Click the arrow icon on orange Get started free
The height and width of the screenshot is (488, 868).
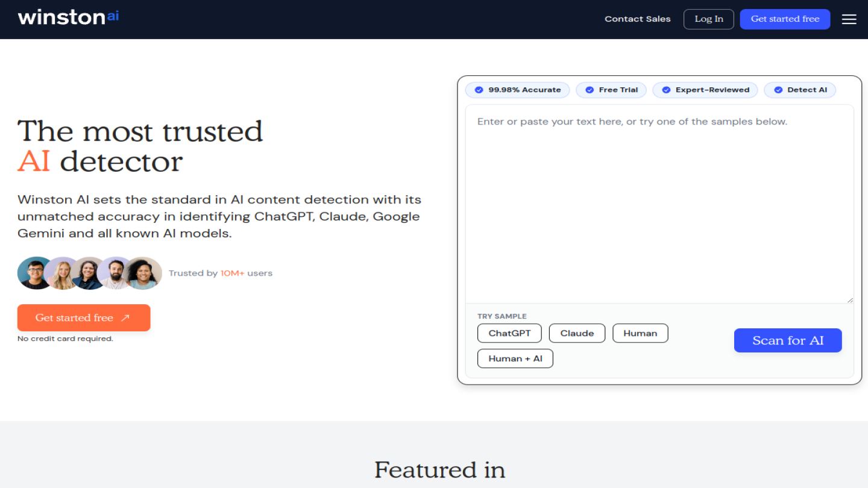tap(125, 318)
